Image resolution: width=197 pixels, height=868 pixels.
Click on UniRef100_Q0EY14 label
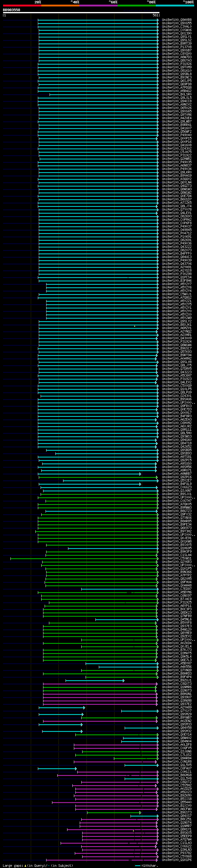pos(177,735)
